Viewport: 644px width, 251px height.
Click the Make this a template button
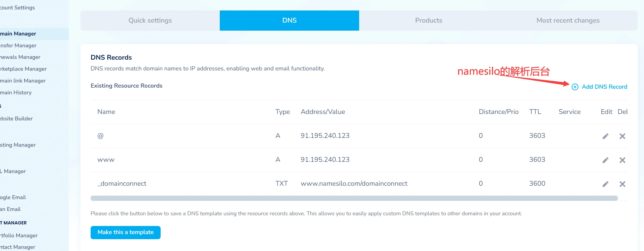click(x=125, y=232)
